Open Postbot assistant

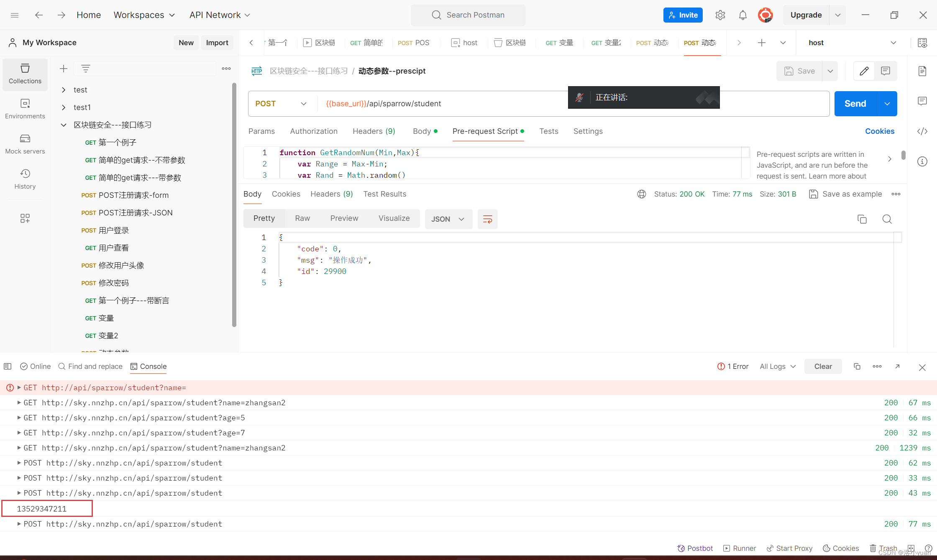tap(695, 548)
